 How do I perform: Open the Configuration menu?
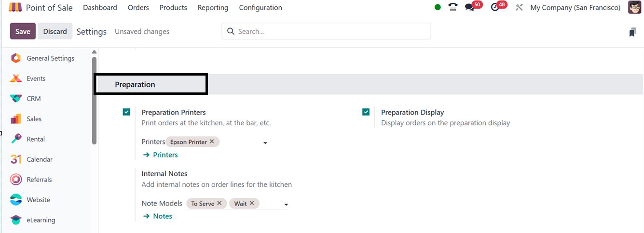(260, 8)
